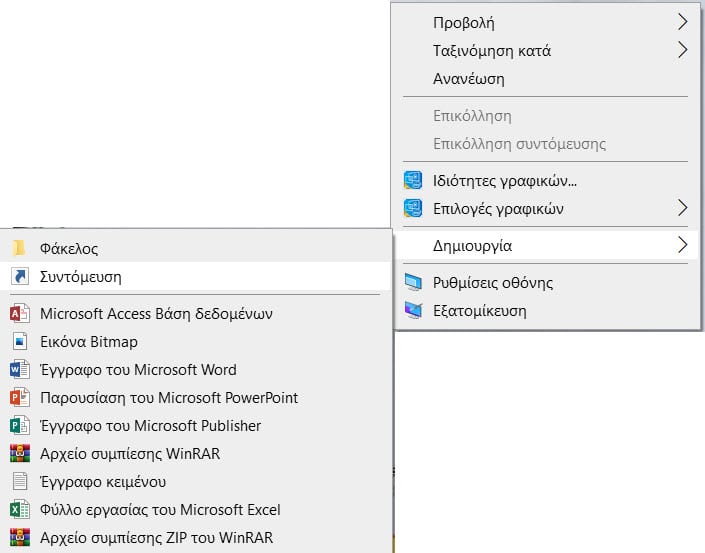Expand the Ταξινόμηση κατά submenu arrow
The image size is (705, 553).
pyautogui.click(x=682, y=50)
